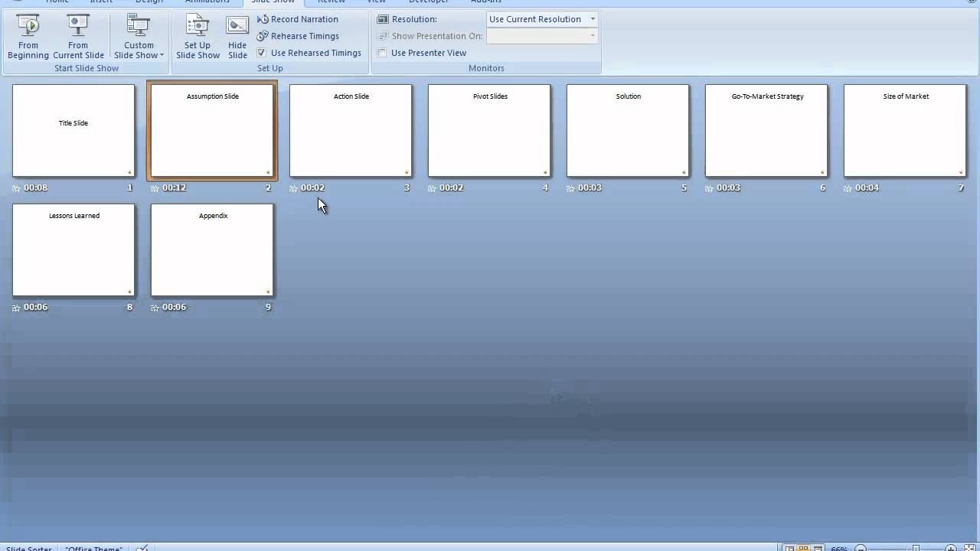Click the transition star icon under Pivot Slides
The height and width of the screenshot is (551, 980).
pyautogui.click(x=432, y=188)
